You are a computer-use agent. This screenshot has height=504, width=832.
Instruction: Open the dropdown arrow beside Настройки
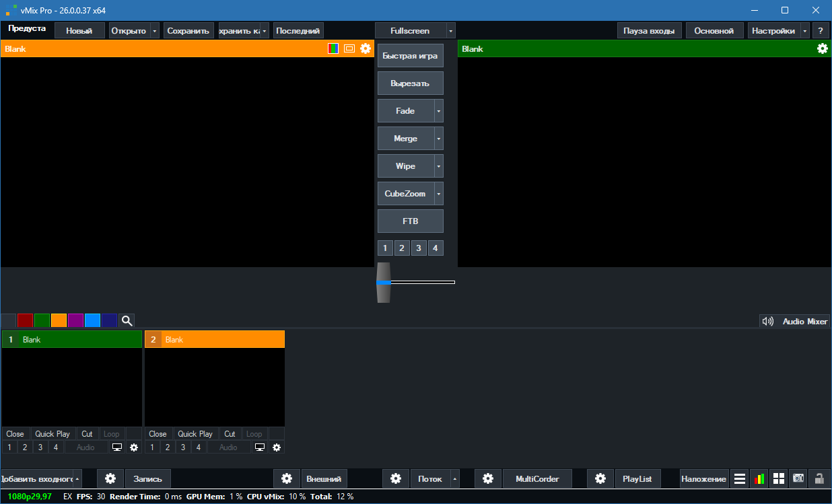click(804, 31)
